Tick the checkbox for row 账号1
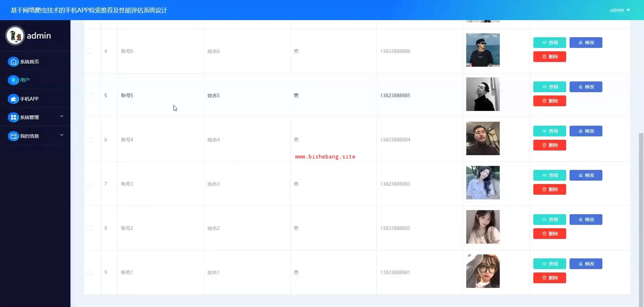Viewport: 644px width, 307px height. [x=90, y=272]
